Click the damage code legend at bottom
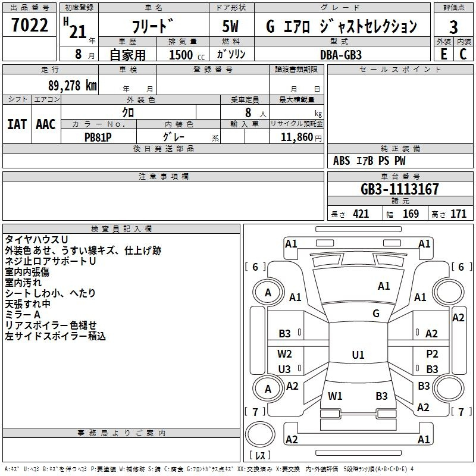The height and width of the screenshot is (476, 476). 209,469
